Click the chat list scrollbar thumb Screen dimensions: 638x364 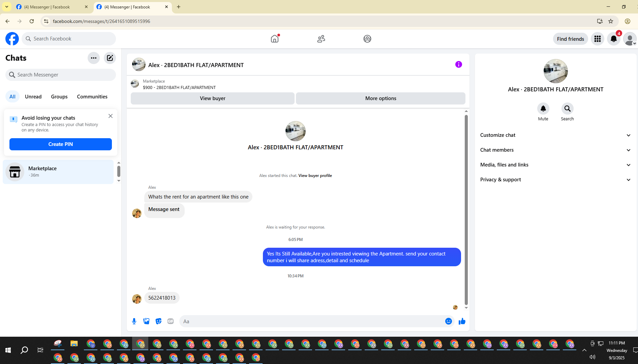click(x=119, y=171)
